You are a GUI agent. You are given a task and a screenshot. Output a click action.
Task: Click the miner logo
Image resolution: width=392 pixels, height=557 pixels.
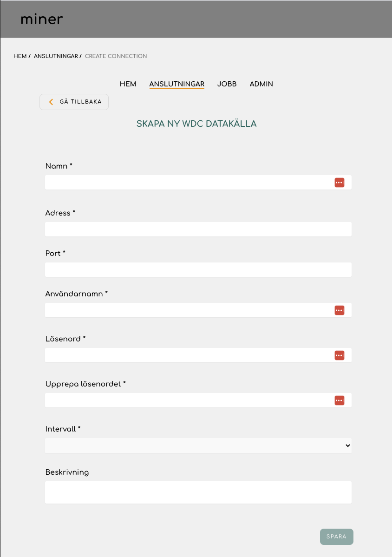point(42,19)
